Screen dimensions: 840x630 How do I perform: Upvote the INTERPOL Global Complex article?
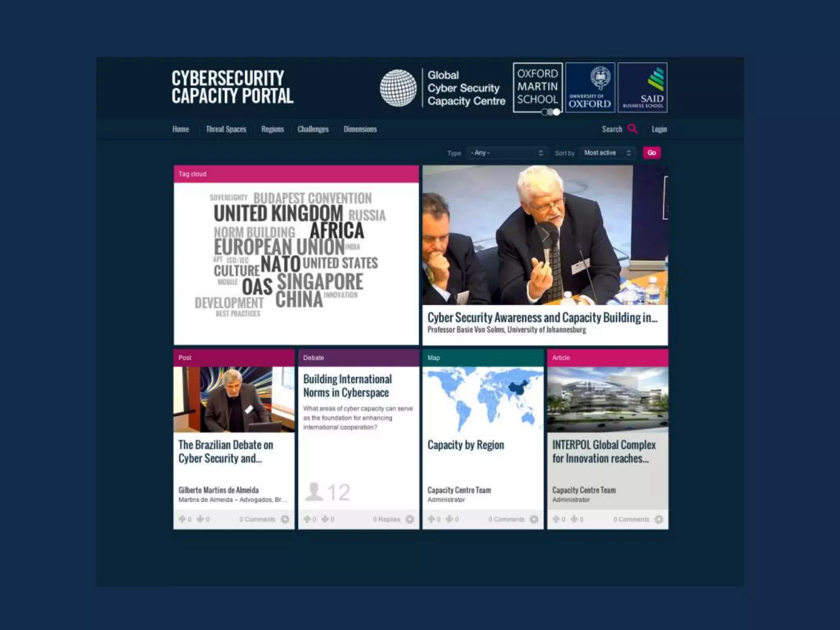pos(556,519)
